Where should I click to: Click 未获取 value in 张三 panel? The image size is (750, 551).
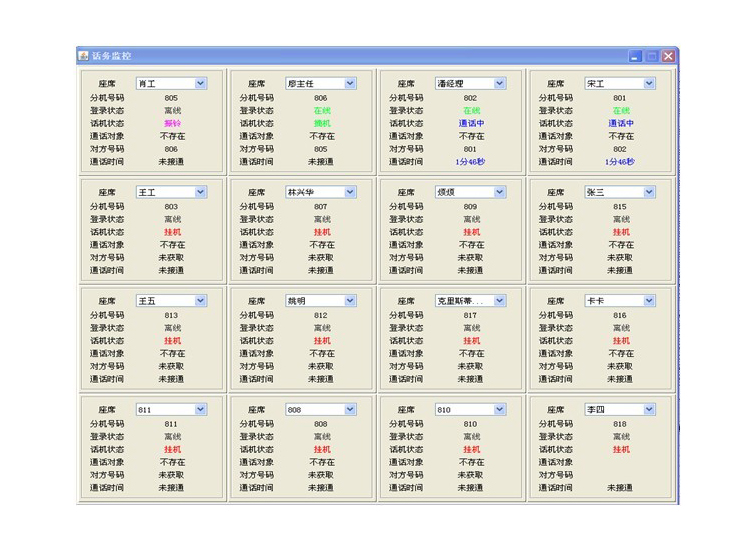(x=620, y=257)
